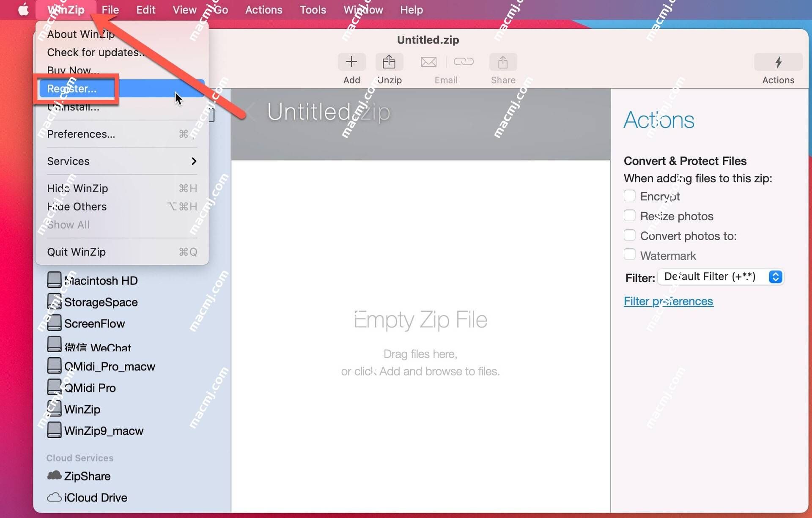812x518 pixels.
Task: Open the iCloud Drive cloud icon
Action: pyautogui.click(x=54, y=497)
